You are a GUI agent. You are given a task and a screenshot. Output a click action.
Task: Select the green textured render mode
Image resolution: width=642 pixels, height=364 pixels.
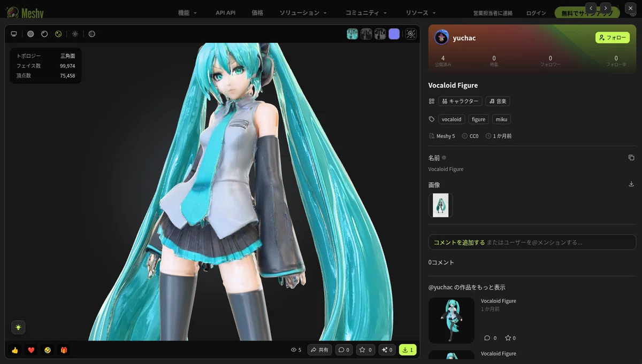pyautogui.click(x=58, y=34)
